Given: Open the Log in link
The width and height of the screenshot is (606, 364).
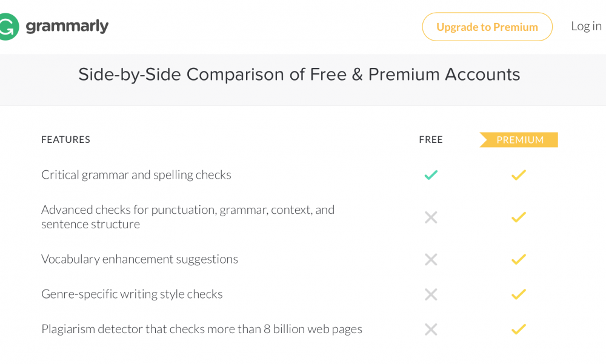Looking at the screenshot, I should click(x=586, y=26).
